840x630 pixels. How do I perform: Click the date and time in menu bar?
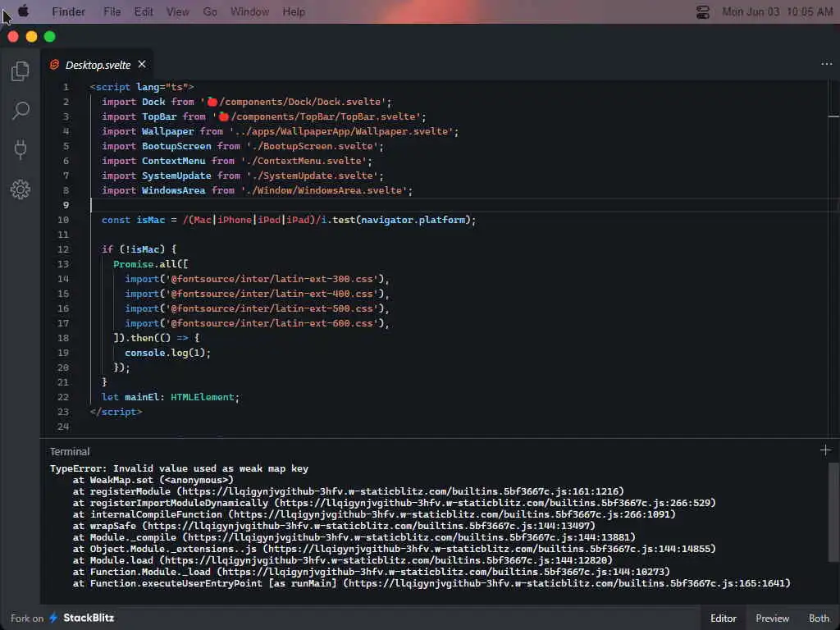click(778, 11)
